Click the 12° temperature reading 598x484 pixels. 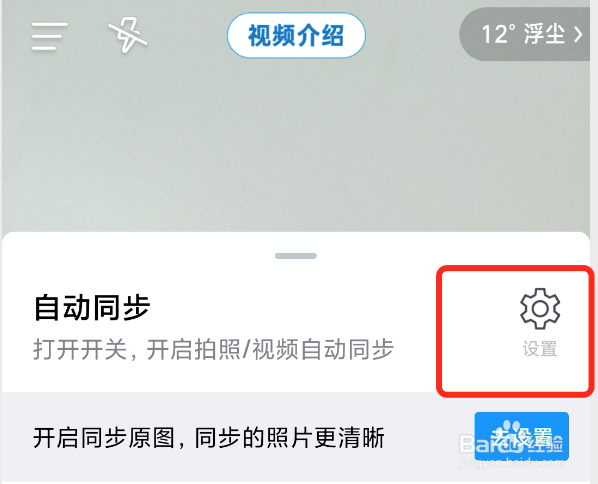pos(498,34)
